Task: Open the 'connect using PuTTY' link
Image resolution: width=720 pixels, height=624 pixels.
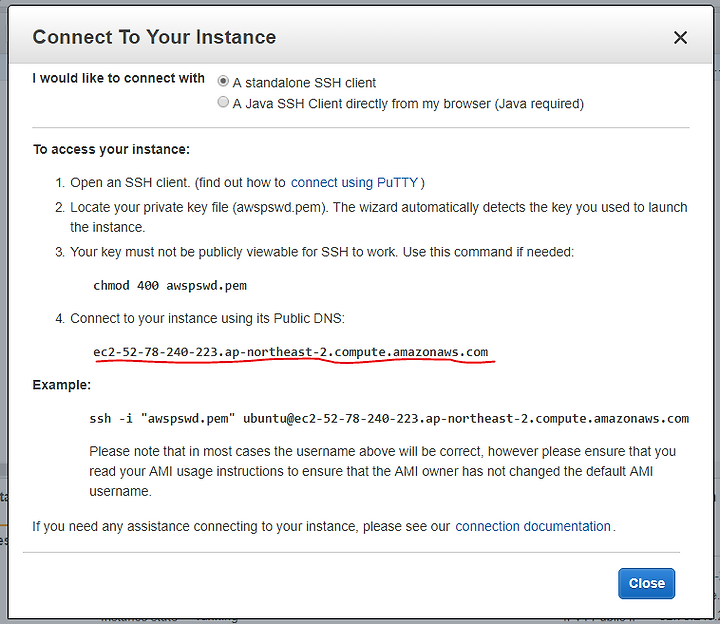Action: (354, 183)
